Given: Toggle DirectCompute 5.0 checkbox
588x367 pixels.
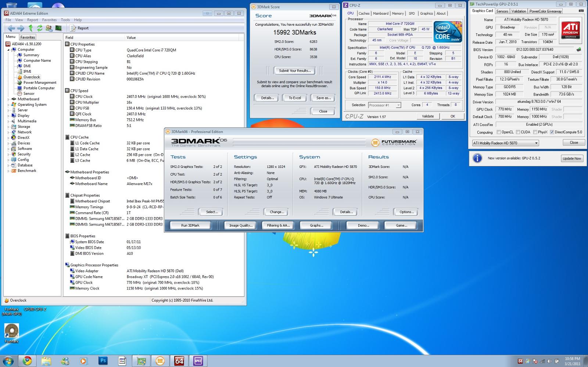Looking at the screenshot, I should pyautogui.click(x=552, y=132).
